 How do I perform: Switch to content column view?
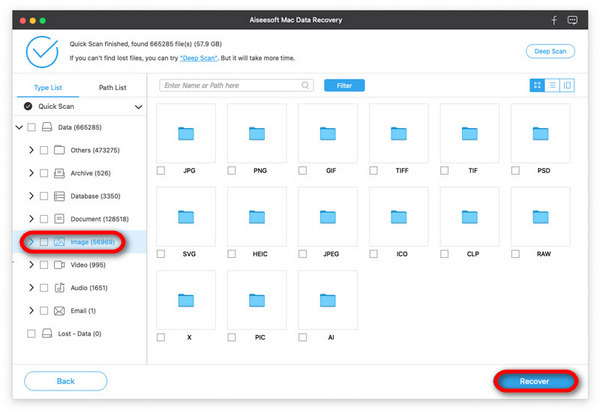click(x=567, y=85)
